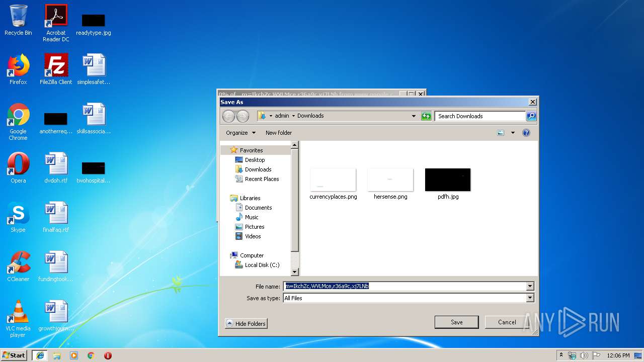Launch Acrobat Reader DC shortcut
Viewport: 644px width, 362px height.
coord(56,23)
